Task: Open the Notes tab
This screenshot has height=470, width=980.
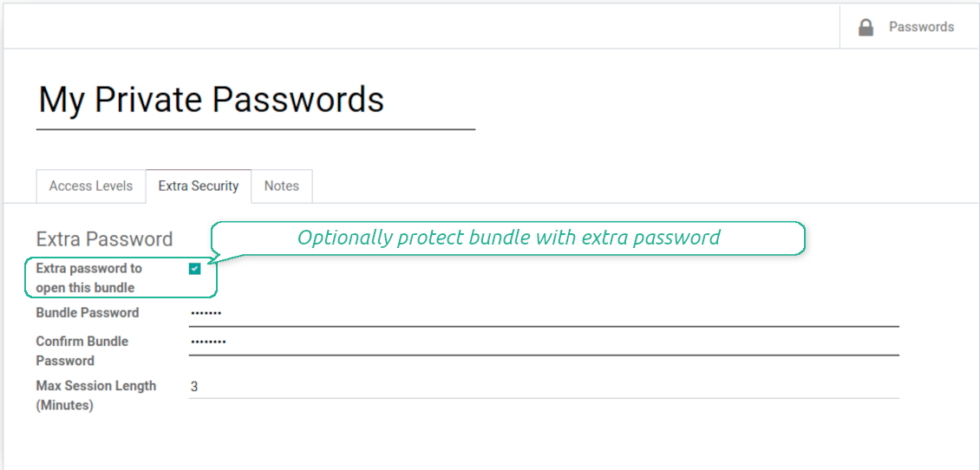Action: click(282, 186)
